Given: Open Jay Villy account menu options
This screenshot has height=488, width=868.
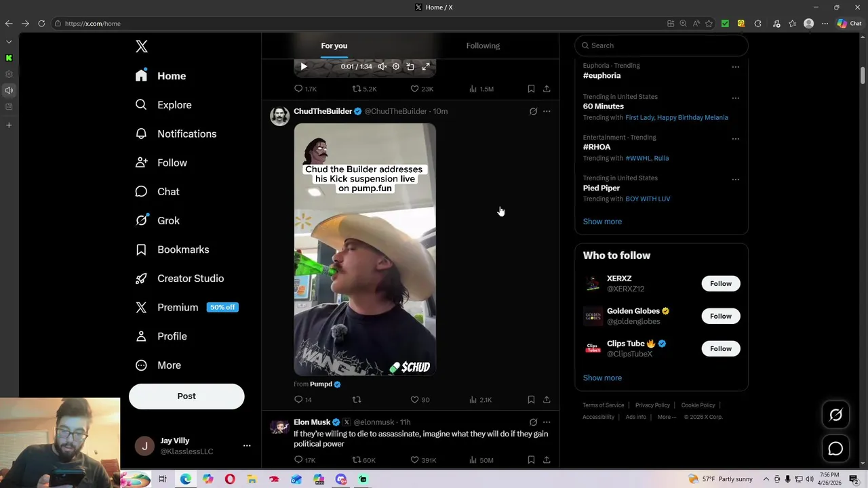Looking at the screenshot, I should 247,446.
